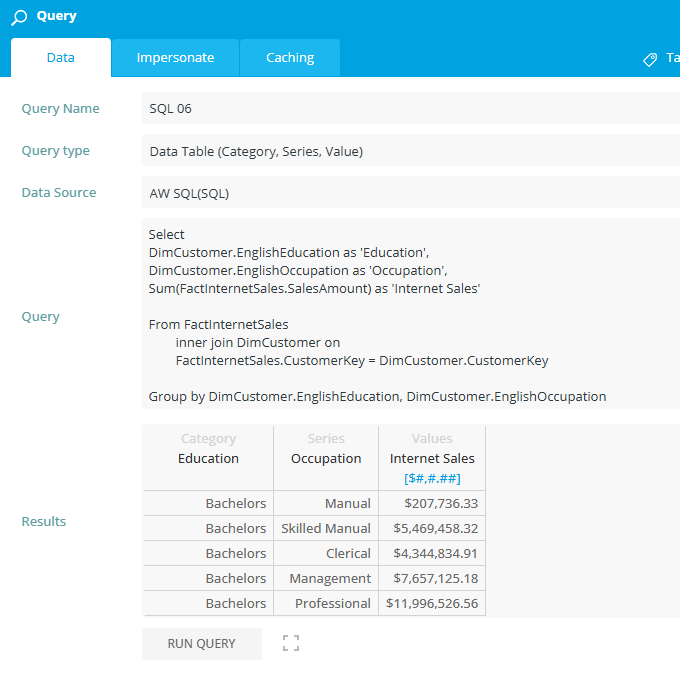Image resolution: width=680 pixels, height=680 pixels.
Task: Select the Internet Sales column header
Action: pyautogui.click(x=432, y=458)
